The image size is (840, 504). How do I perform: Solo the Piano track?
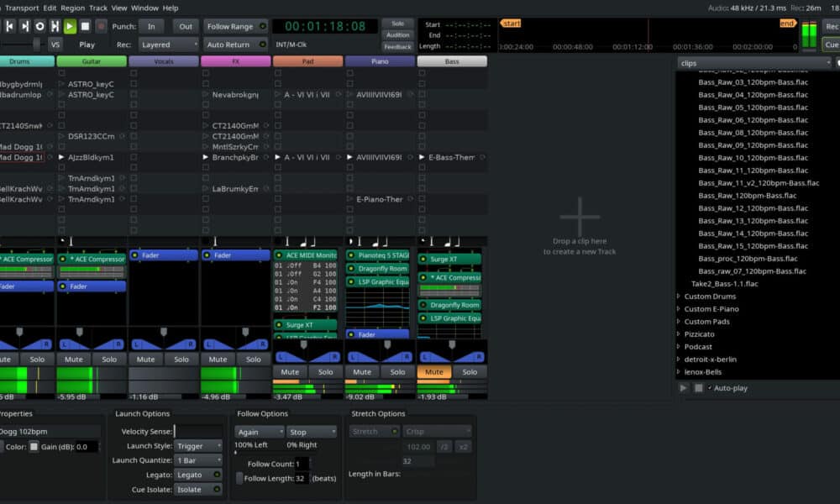click(x=397, y=372)
